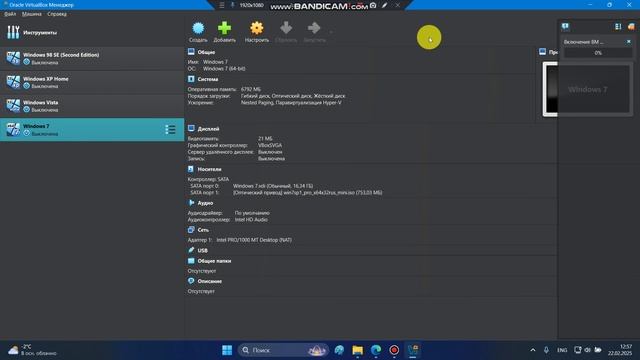The height and width of the screenshot is (360, 640).
Task: Click the notification center speech bubble icon
Action: tap(565, 27)
